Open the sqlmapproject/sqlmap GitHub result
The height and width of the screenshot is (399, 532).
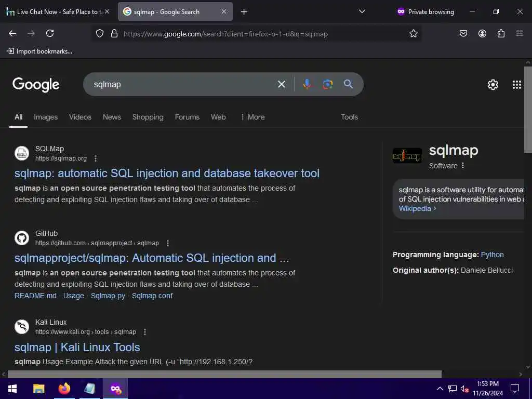click(x=152, y=258)
